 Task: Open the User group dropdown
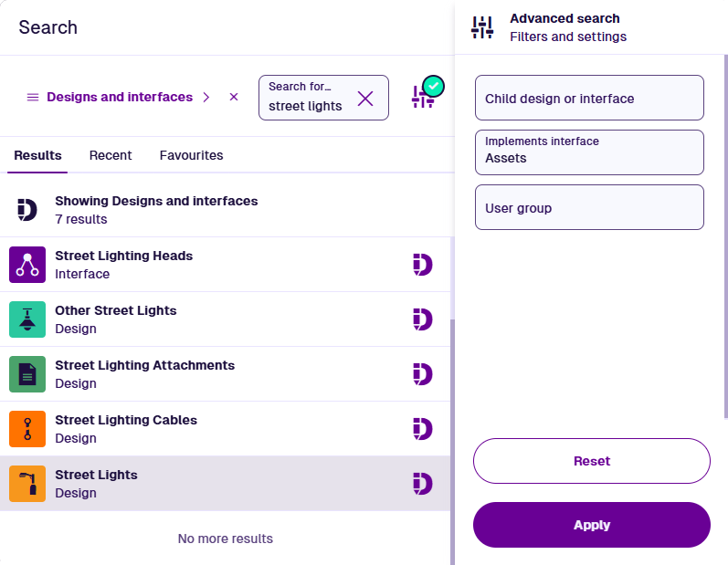point(589,207)
